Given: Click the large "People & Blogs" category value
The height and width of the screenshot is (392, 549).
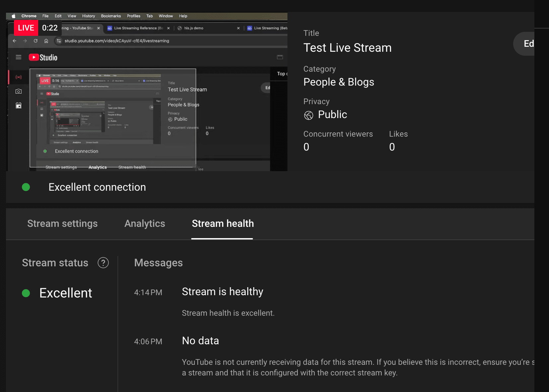Looking at the screenshot, I should [x=339, y=82].
